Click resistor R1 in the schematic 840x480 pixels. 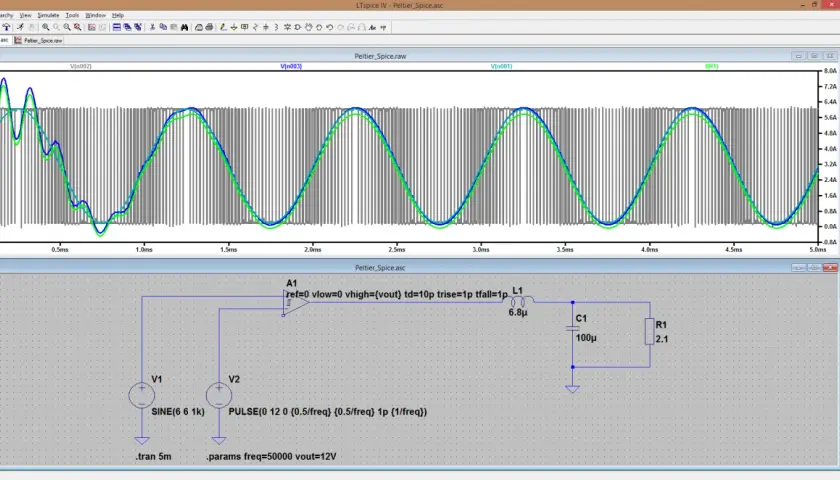click(x=649, y=331)
